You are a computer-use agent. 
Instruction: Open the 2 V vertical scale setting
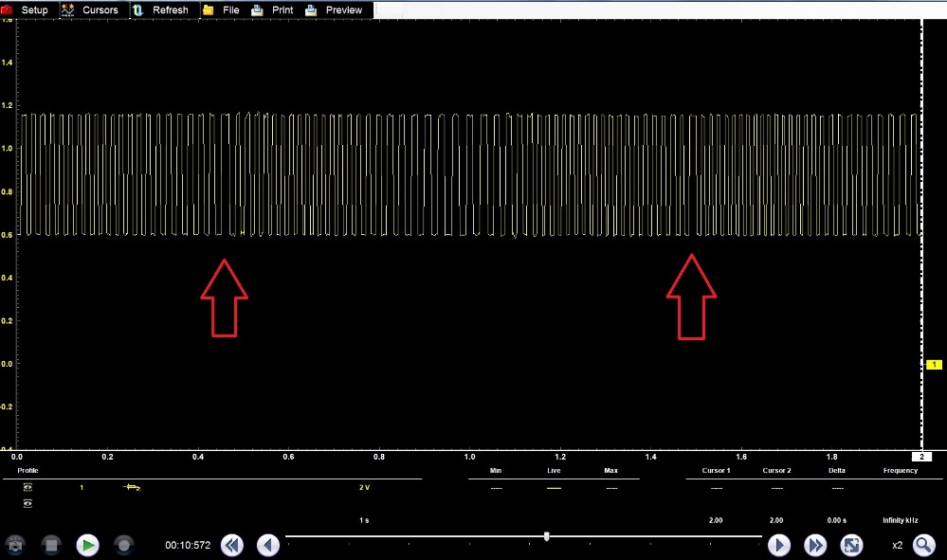364,487
